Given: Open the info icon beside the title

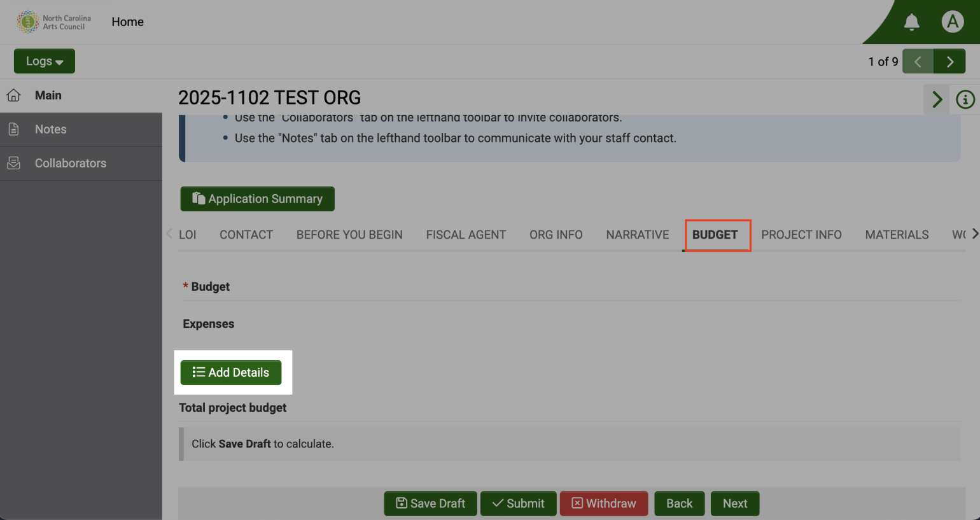Looking at the screenshot, I should (x=965, y=99).
